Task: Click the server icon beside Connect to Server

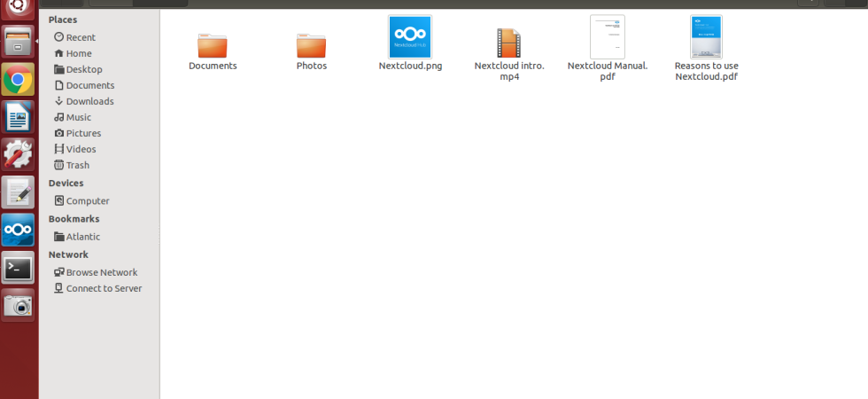Action: 58,288
